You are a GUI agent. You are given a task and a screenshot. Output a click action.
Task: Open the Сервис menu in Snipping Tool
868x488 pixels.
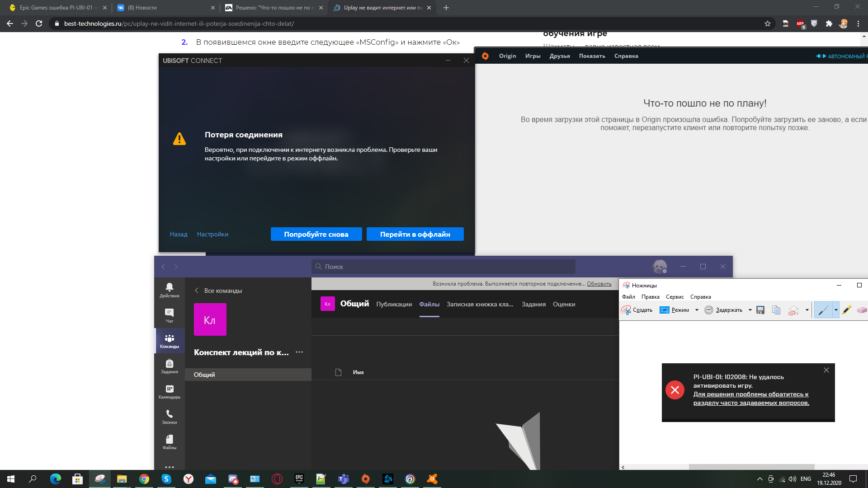click(675, 297)
